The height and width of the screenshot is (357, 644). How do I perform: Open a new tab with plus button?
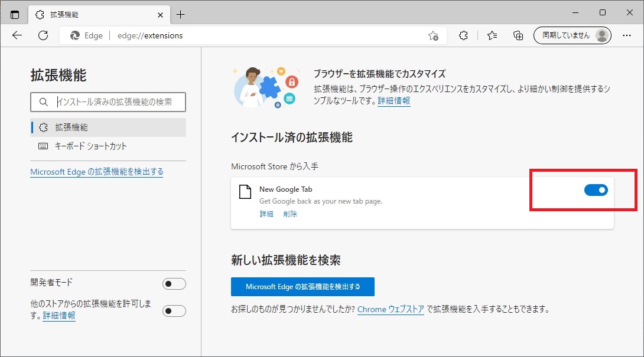click(180, 15)
